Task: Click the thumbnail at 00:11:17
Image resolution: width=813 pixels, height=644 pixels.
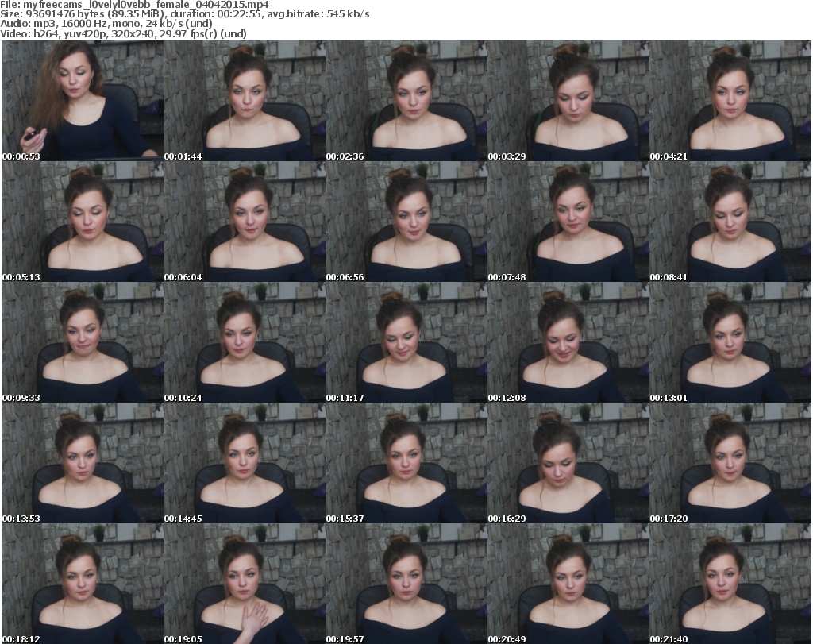Action: (406, 343)
